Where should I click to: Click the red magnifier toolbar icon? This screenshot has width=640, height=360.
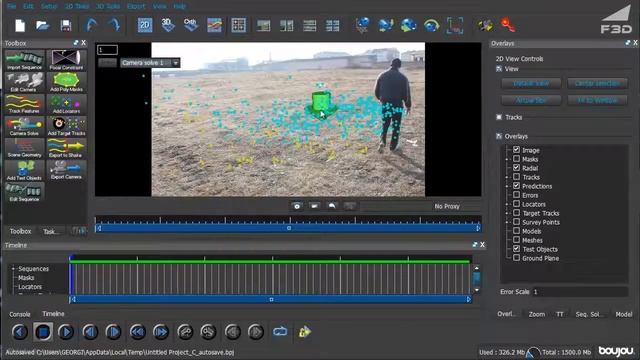click(508, 25)
